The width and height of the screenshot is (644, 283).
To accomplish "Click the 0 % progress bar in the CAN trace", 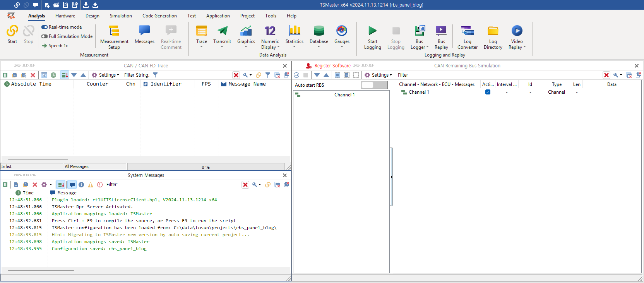I will [206, 167].
